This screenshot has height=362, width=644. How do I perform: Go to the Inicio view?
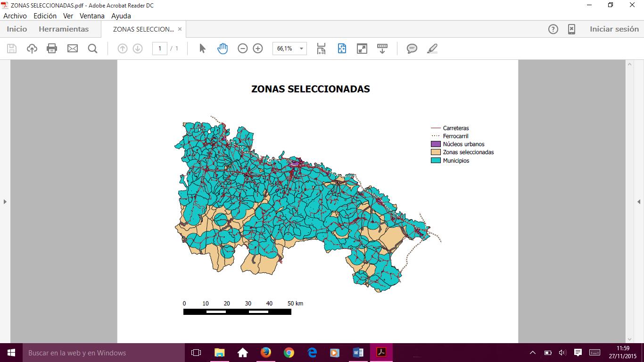coord(17,29)
